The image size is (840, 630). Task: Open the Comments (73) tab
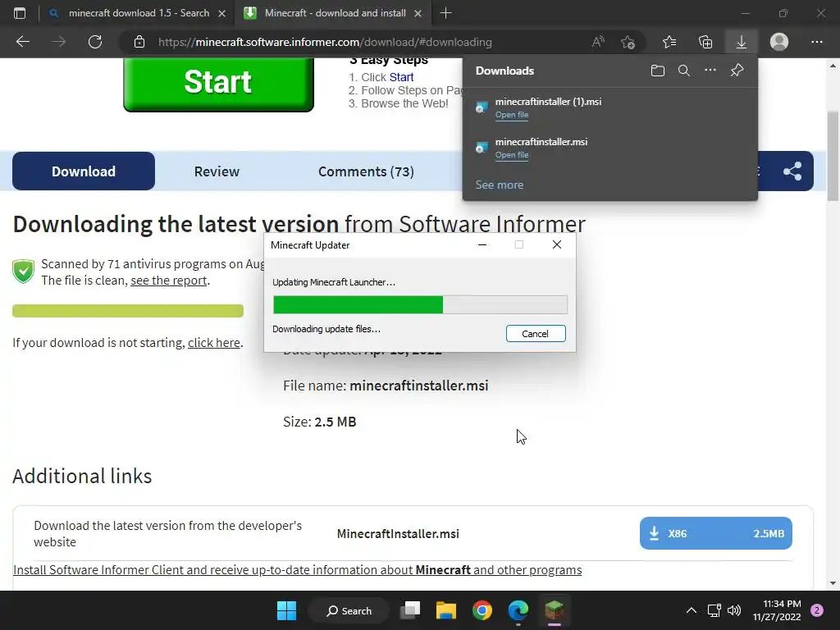click(x=367, y=171)
